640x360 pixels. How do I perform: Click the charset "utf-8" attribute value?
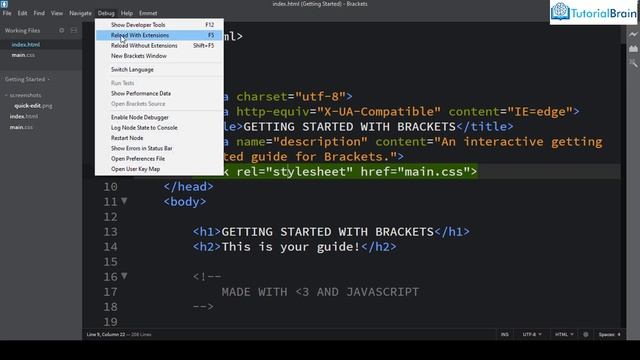click(x=320, y=96)
